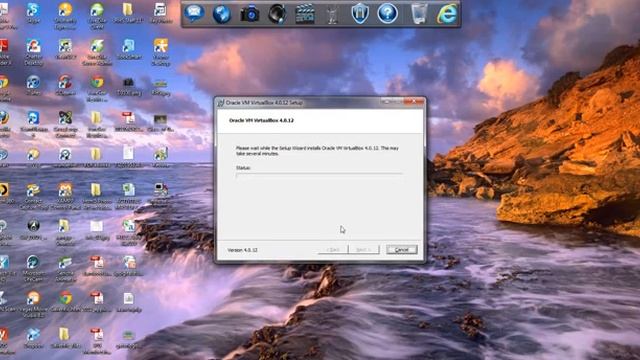Open the movie clapperboard icon in the dock
This screenshot has height=360, width=640.
click(x=304, y=14)
